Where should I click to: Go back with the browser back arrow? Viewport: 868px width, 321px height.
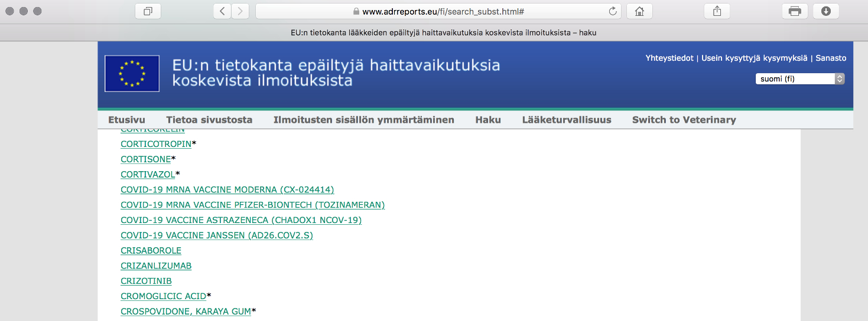pos(222,11)
